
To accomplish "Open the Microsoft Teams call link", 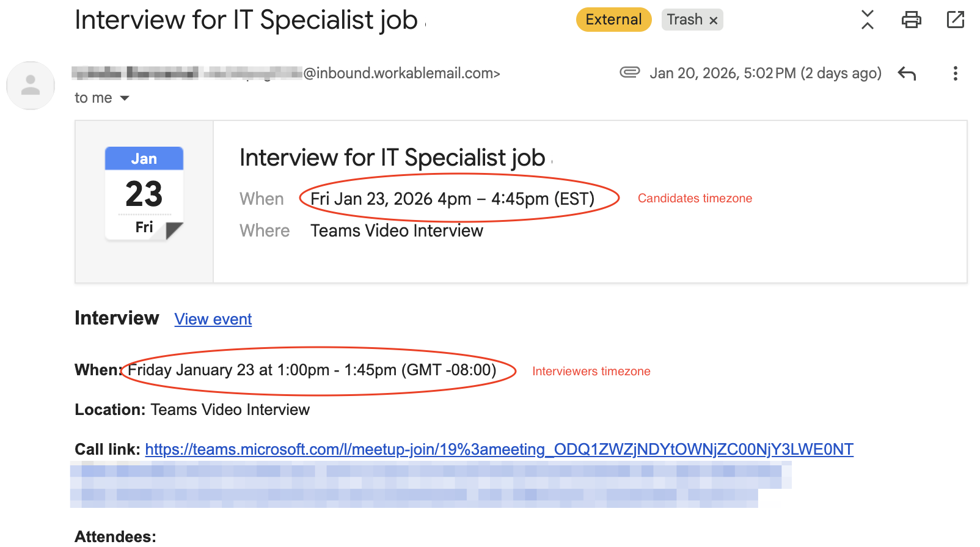I will tap(499, 450).
